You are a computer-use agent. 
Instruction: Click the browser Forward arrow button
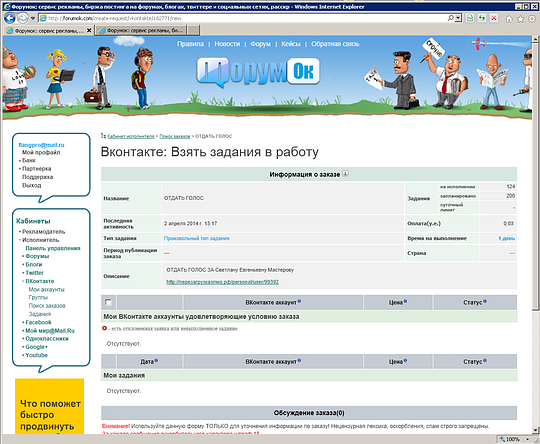23,18
